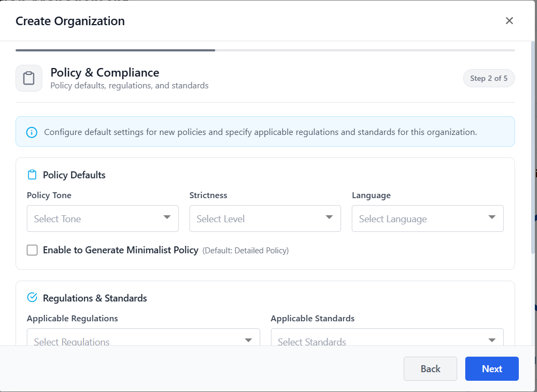537x392 pixels.
Task: Click the Regulations & Standards section title
Action: (x=95, y=298)
